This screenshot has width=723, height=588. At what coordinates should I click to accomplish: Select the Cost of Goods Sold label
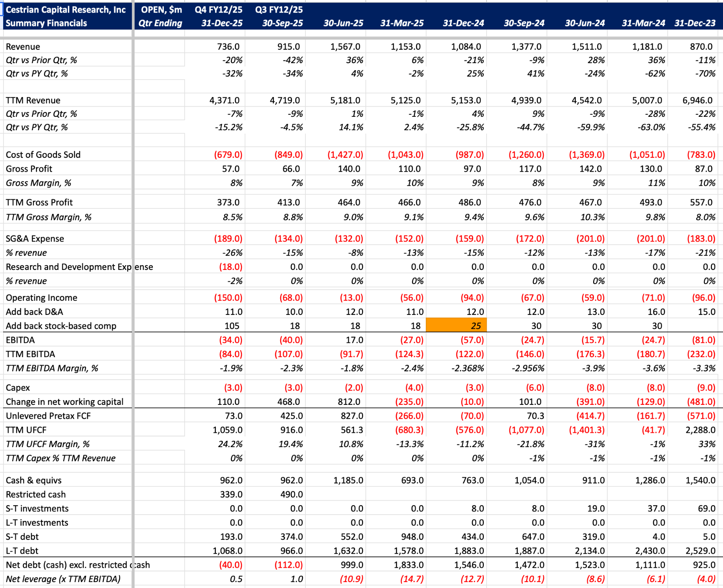[x=43, y=155]
